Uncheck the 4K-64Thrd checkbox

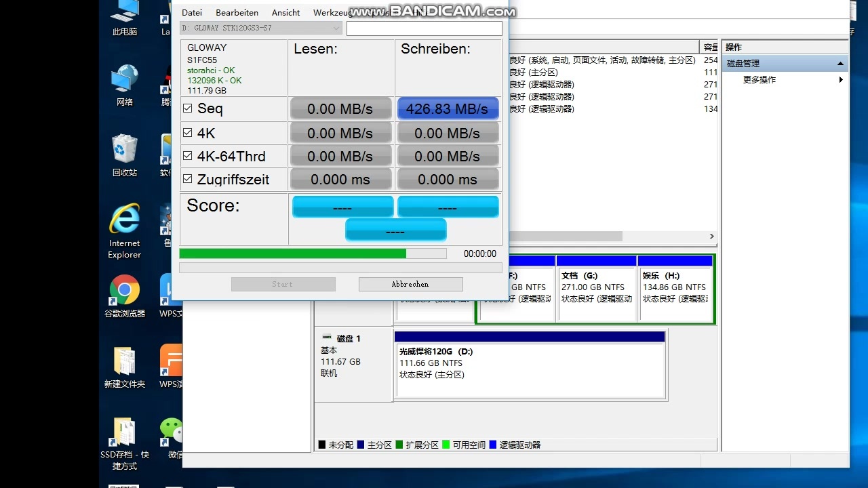(188, 156)
